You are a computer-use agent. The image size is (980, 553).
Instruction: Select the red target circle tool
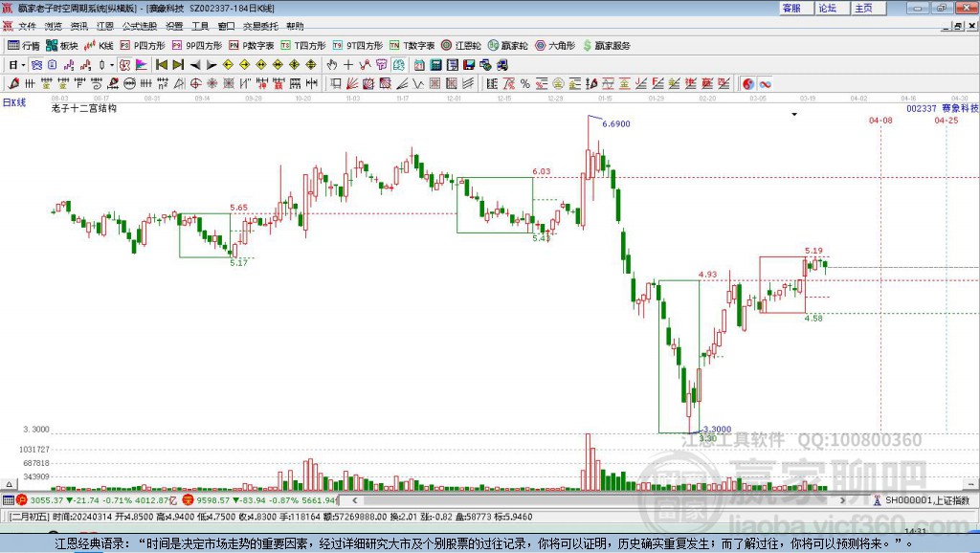pos(195,84)
